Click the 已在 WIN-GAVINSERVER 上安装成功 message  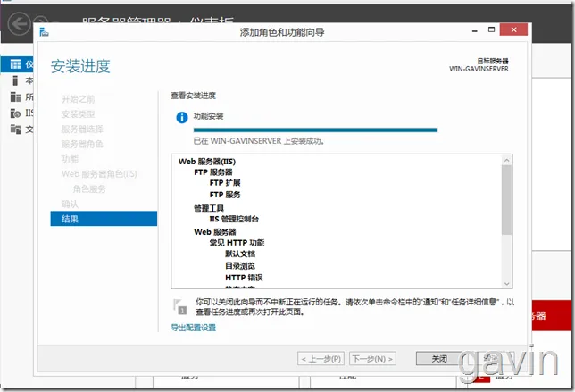coord(259,141)
